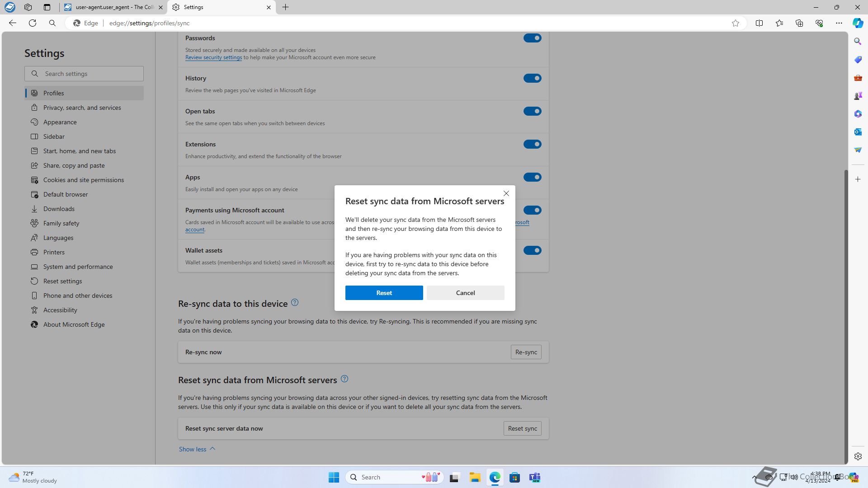The image size is (868, 488).
Task: Open a new browser tab
Action: [285, 7]
